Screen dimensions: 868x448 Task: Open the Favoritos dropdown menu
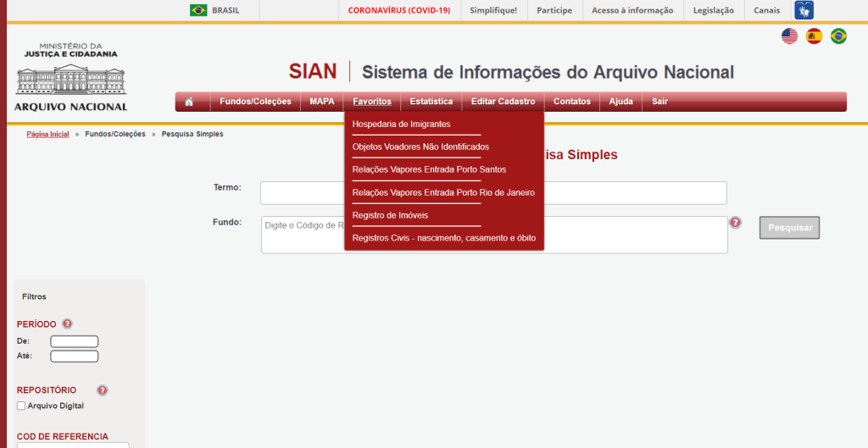click(372, 102)
